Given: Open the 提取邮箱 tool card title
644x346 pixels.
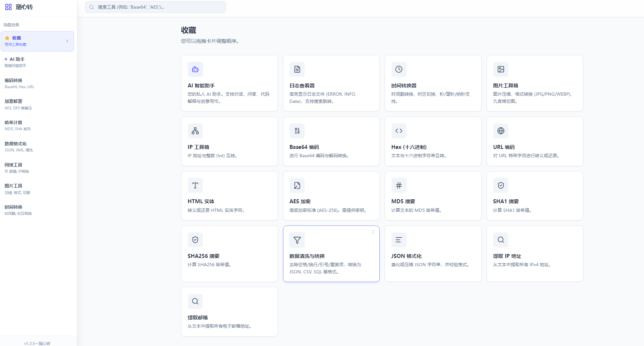Looking at the screenshot, I should [x=198, y=318].
